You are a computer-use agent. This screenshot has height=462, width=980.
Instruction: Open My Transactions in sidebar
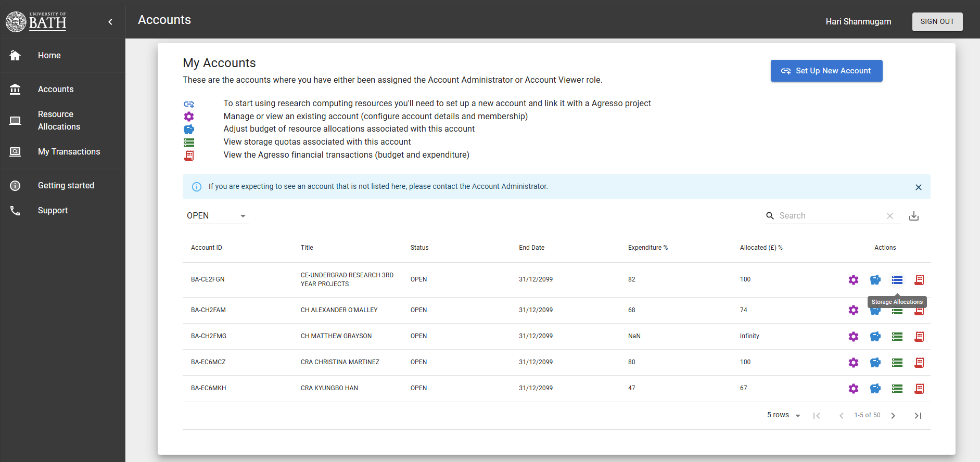62,152
